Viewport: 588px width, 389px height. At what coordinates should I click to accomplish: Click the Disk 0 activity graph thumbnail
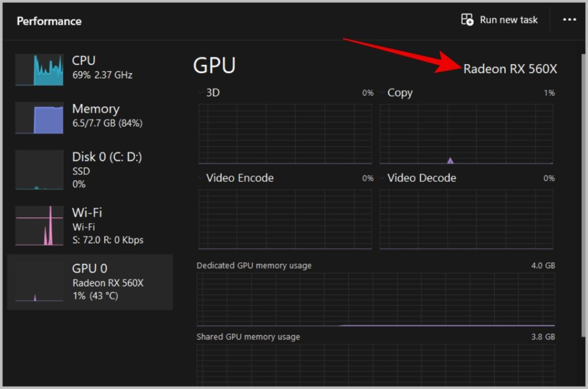pos(39,170)
